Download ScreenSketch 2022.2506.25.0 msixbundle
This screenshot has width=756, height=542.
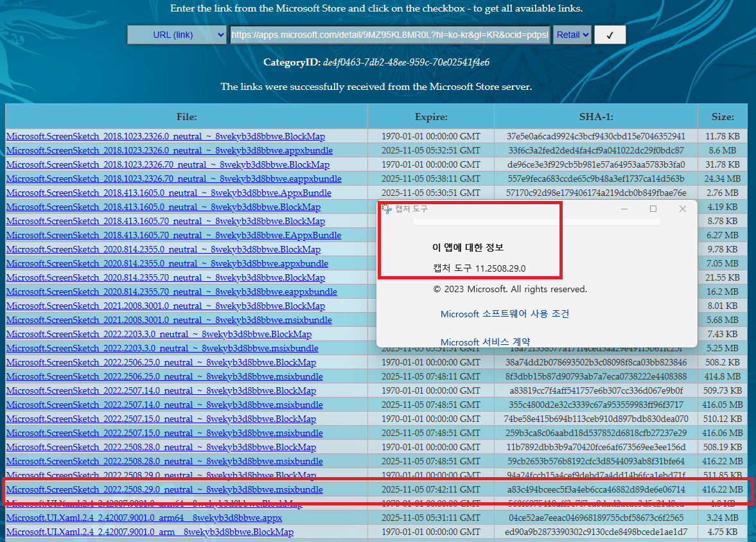coord(164,376)
